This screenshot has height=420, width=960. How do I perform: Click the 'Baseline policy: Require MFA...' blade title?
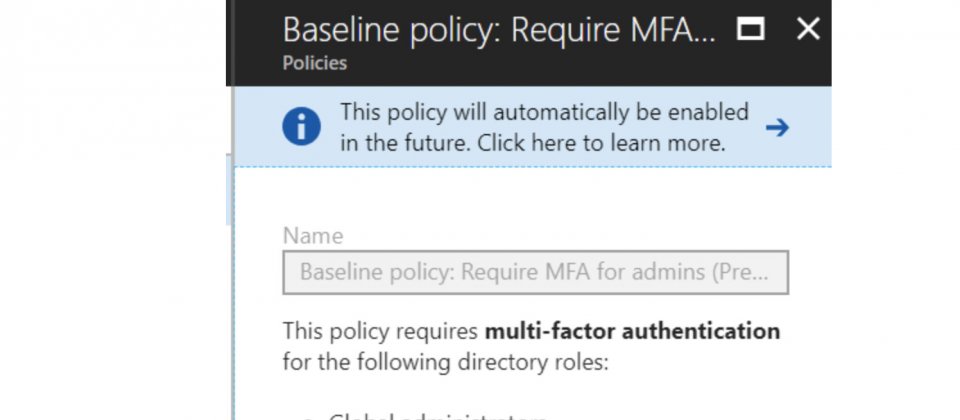(499, 29)
